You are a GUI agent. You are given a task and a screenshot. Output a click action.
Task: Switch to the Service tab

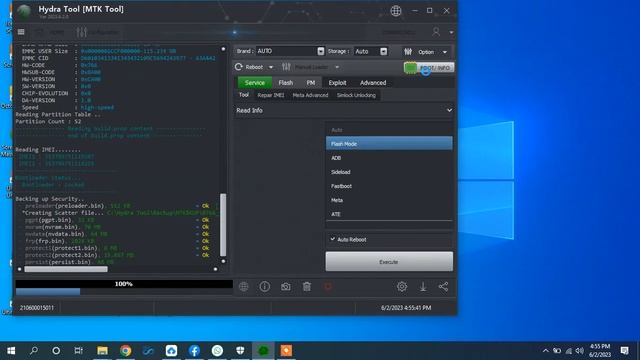coord(255,82)
